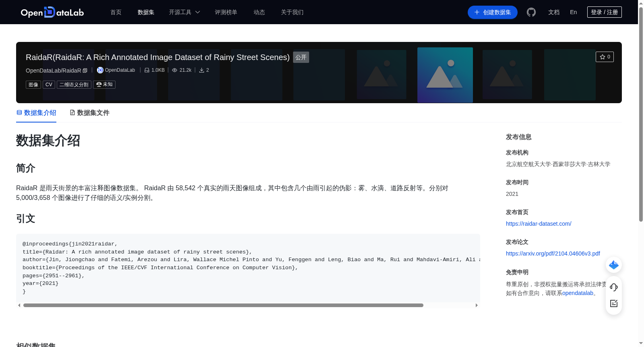The width and height of the screenshot is (644, 347).
Task: Click the citation box horizontal scrollbar
Action: pyautogui.click(x=223, y=305)
